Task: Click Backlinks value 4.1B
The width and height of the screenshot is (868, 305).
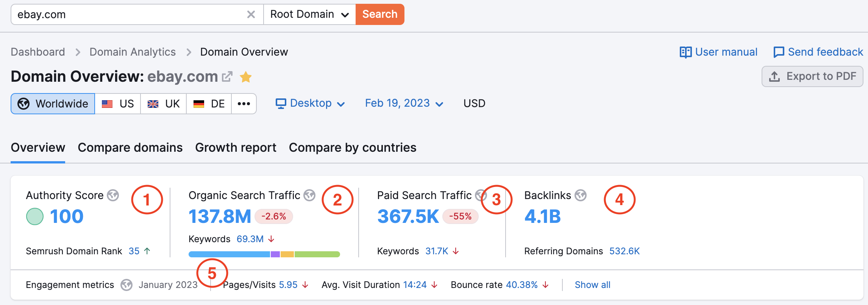Action: [x=542, y=216]
